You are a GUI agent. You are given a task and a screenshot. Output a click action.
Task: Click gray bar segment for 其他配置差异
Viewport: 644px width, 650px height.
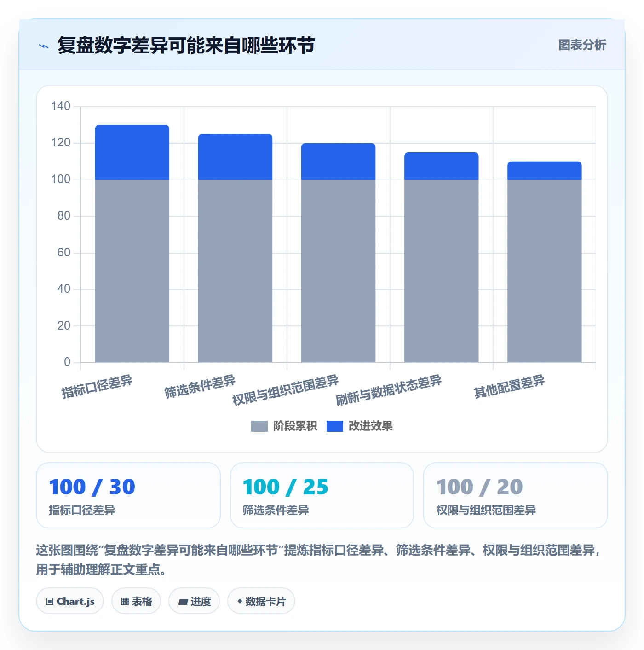(544, 271)
